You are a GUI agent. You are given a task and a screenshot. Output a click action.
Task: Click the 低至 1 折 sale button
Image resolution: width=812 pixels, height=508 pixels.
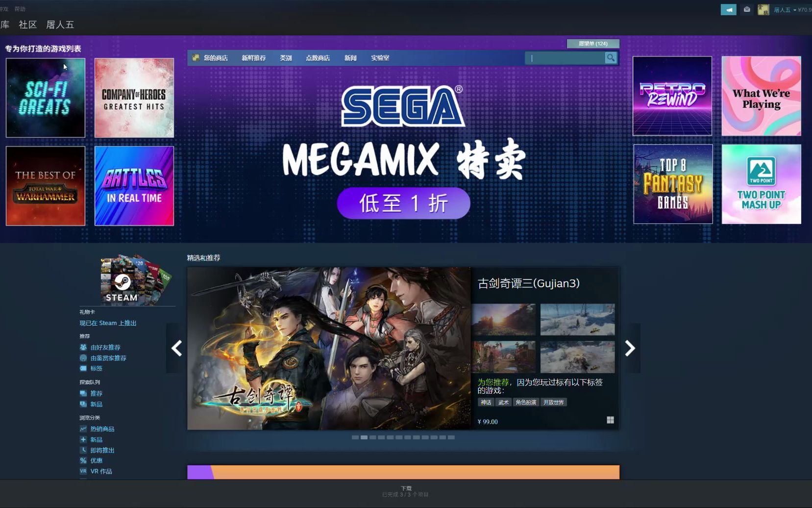403,203
